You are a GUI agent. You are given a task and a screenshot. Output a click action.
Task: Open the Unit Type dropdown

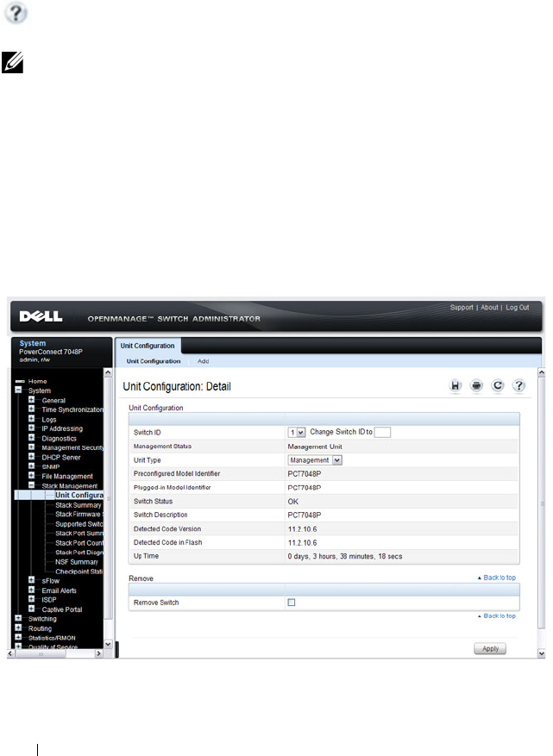[315, 460]
